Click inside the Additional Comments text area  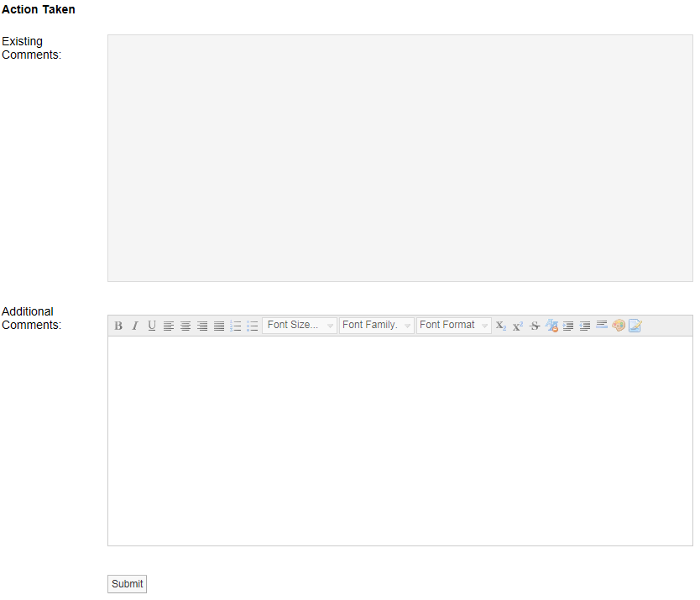(x=400, y=441)
